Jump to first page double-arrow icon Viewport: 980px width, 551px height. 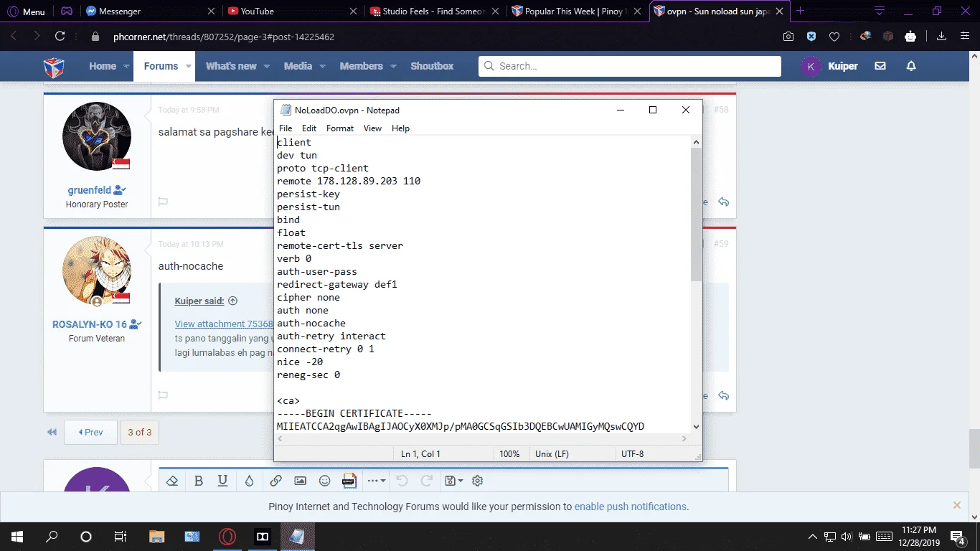point(52,433)
